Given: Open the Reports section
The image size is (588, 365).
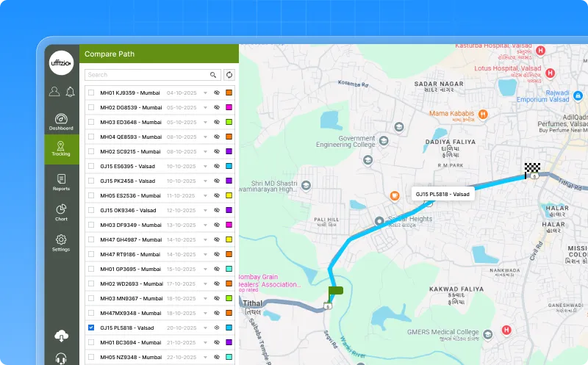Looking at the screenshot, I should [x=61, y=182].
